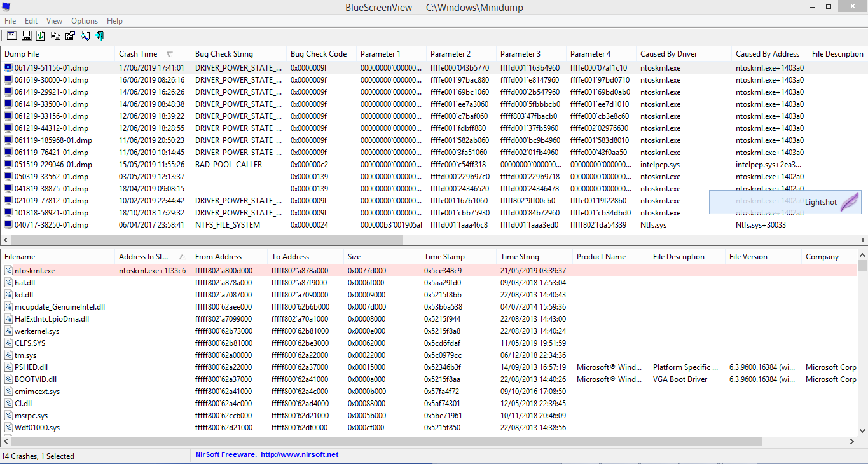Open the View menu
This screenshot has height=464, width=868.
coord(55,21)
